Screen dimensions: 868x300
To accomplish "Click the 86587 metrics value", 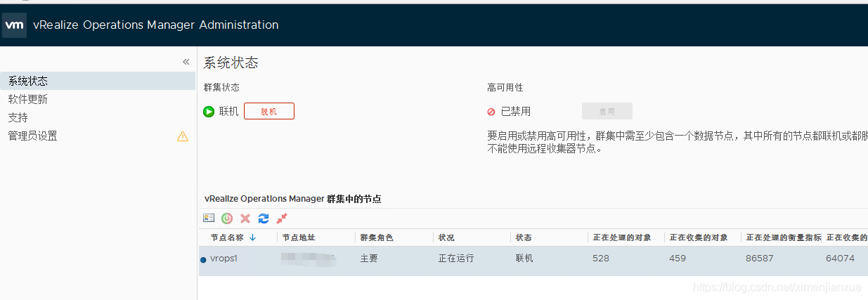I will 760,259.
